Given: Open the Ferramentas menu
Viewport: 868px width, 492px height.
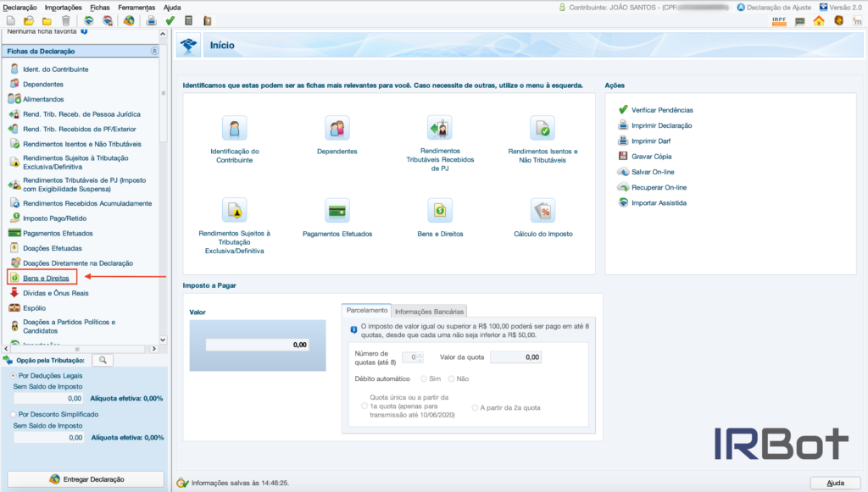Looking at the screenshot, I should [136, 7].
